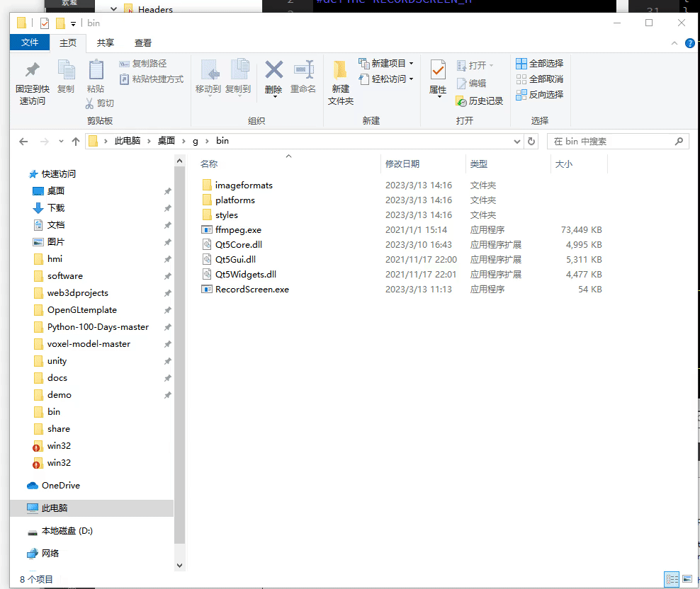Screen dimensions: 700x589
Task: Select RecordScreen.exe in the file list
Action: tap(252, 290)
